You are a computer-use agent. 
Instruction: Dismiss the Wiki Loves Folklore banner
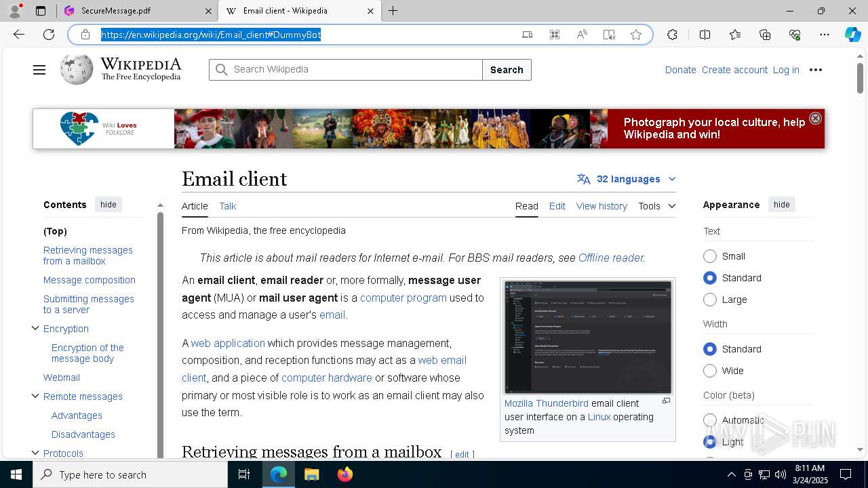tap(815, 118)
